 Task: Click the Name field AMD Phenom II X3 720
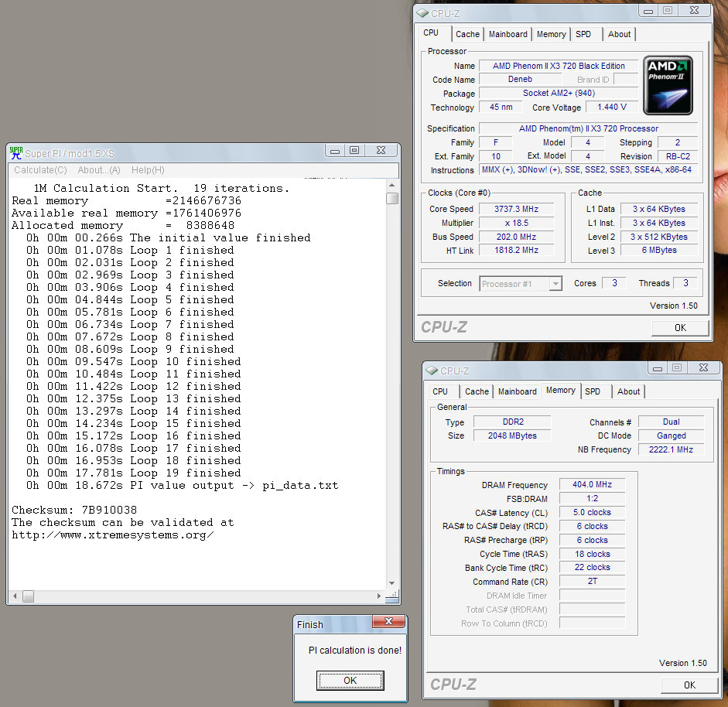point(559,66)
